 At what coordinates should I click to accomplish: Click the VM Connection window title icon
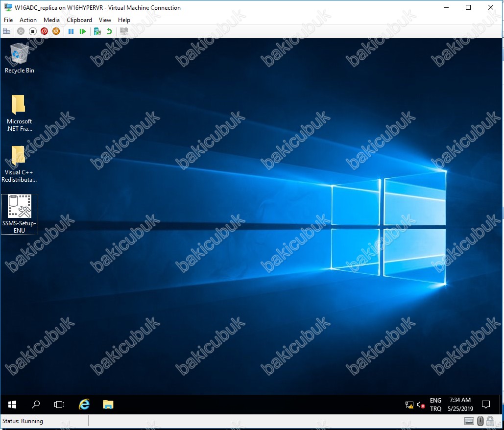tap(8, 7)
